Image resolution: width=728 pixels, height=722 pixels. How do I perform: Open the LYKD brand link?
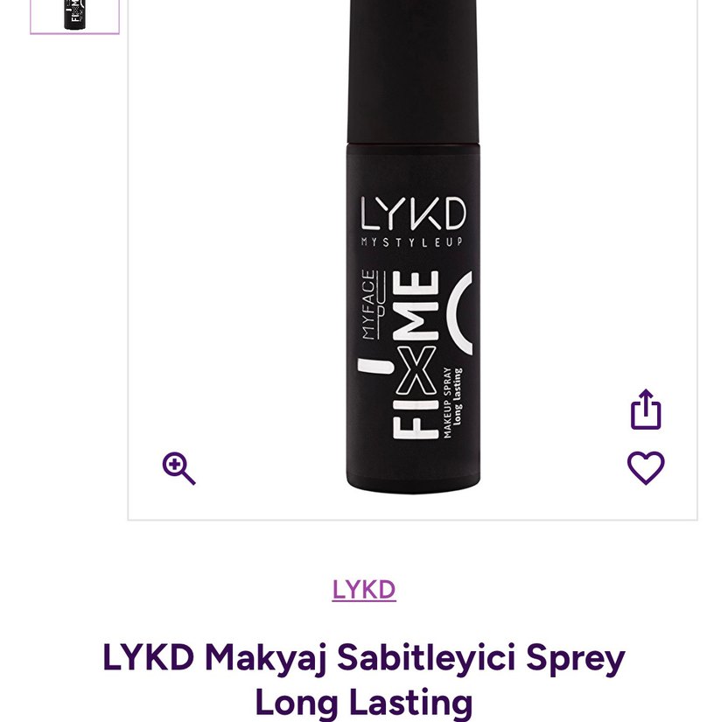[x=364, y=590]
